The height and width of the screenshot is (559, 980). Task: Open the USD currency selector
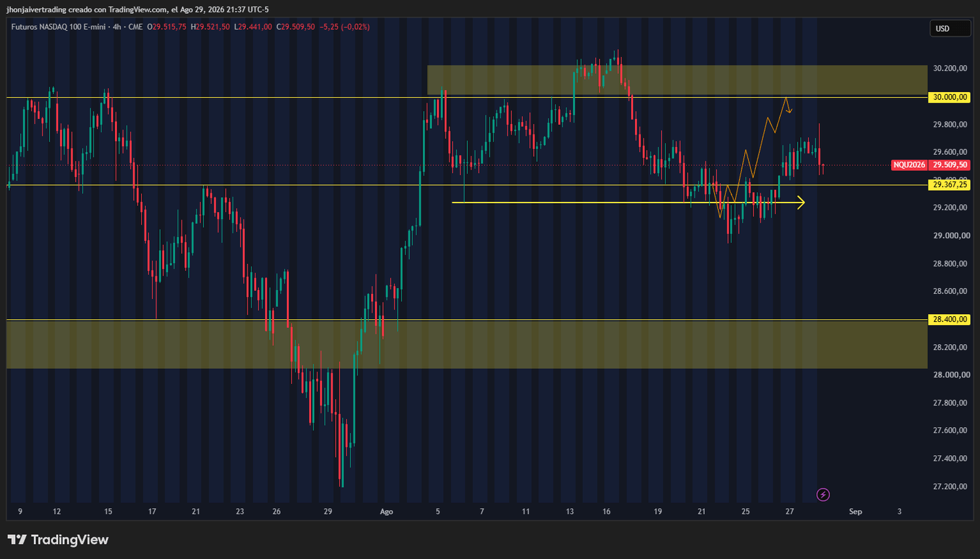click(951, 29)
